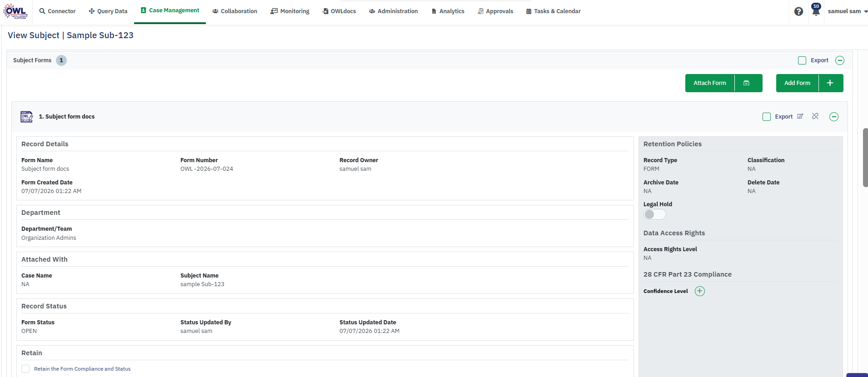The height and width of the screenshot is (377, 868).
Task: Click the Attach Form archive icon
Action: pyautogui.click(x=746, y=83)
